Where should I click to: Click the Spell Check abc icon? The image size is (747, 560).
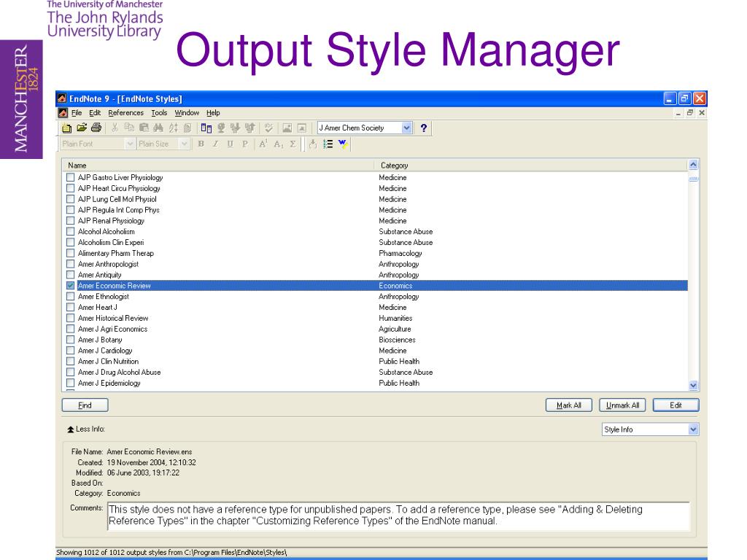[x=268, y=128]
